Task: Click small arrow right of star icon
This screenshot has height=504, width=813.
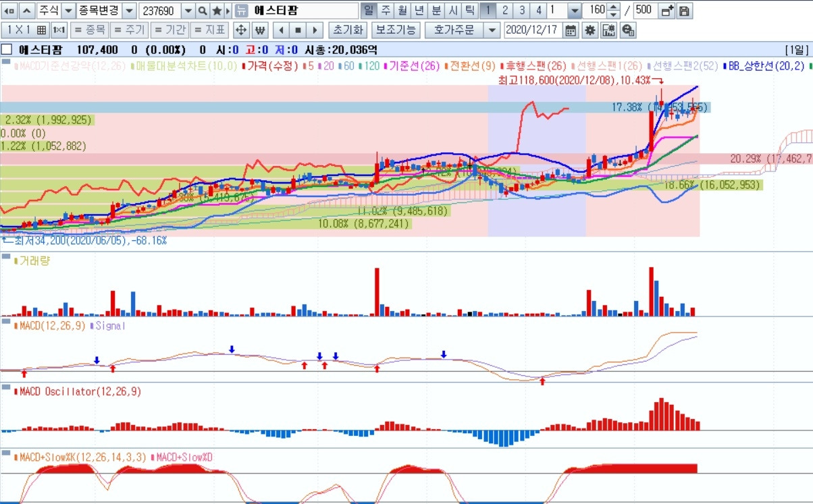Action: (228, 11)
